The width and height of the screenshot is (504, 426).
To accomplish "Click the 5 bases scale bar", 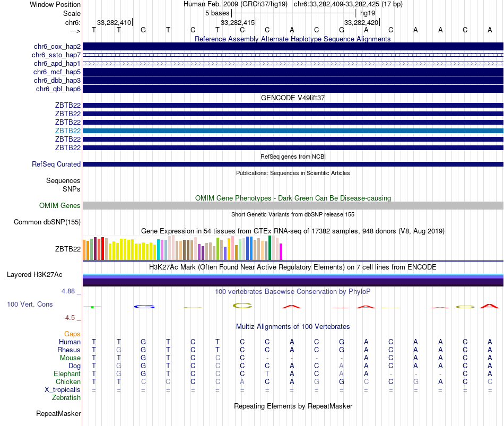I will pos(293,13).
